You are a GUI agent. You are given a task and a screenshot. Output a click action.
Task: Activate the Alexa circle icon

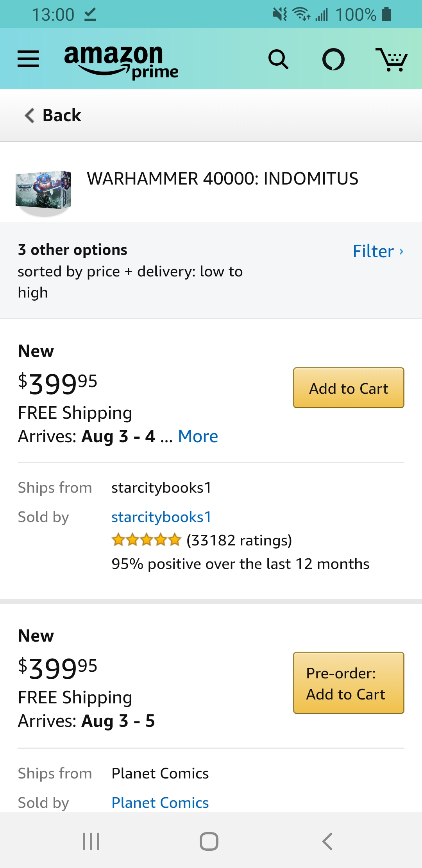(x=333, y=59)
